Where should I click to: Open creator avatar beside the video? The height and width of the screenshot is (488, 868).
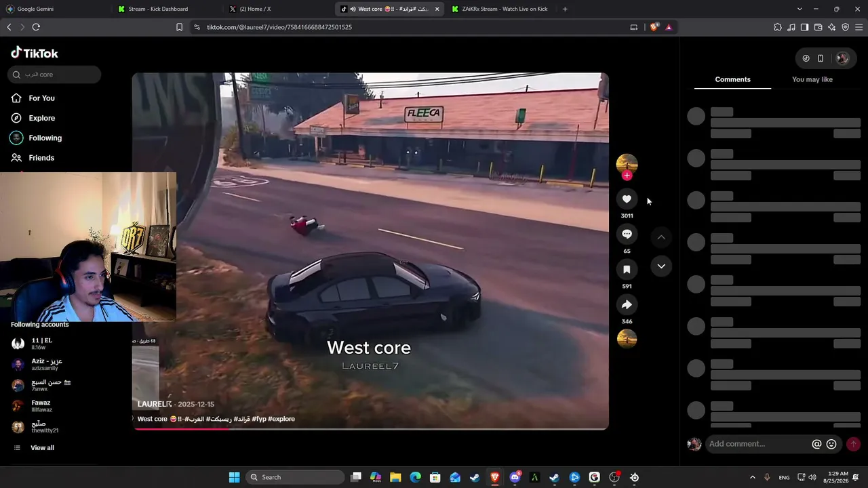click(627, 163)
